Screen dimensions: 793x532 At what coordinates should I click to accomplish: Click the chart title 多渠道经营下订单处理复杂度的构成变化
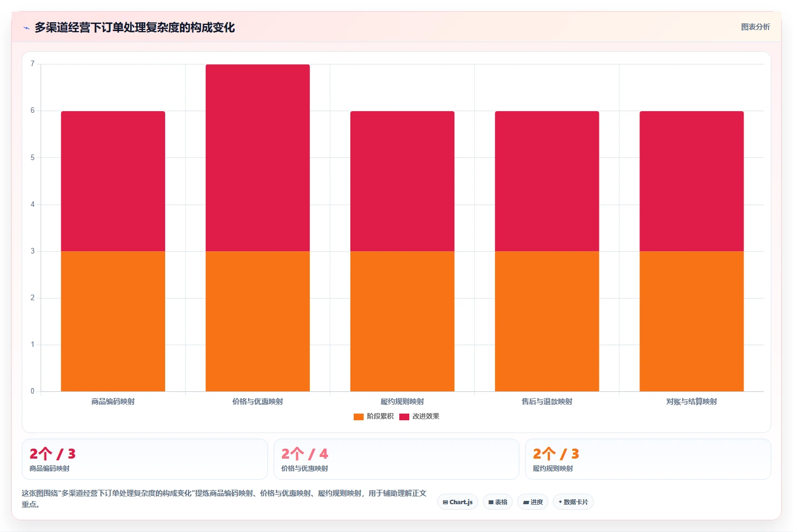[x=135, y=27]
